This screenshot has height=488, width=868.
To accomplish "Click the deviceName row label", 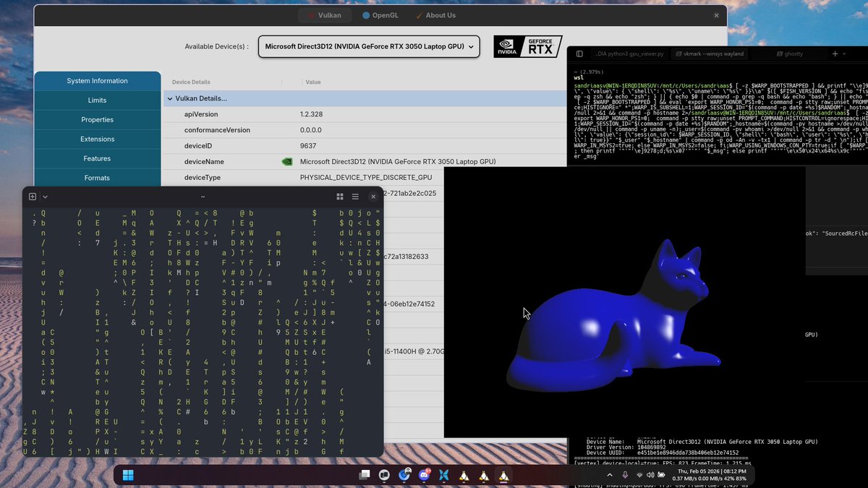I will click(x=204, y=162).
